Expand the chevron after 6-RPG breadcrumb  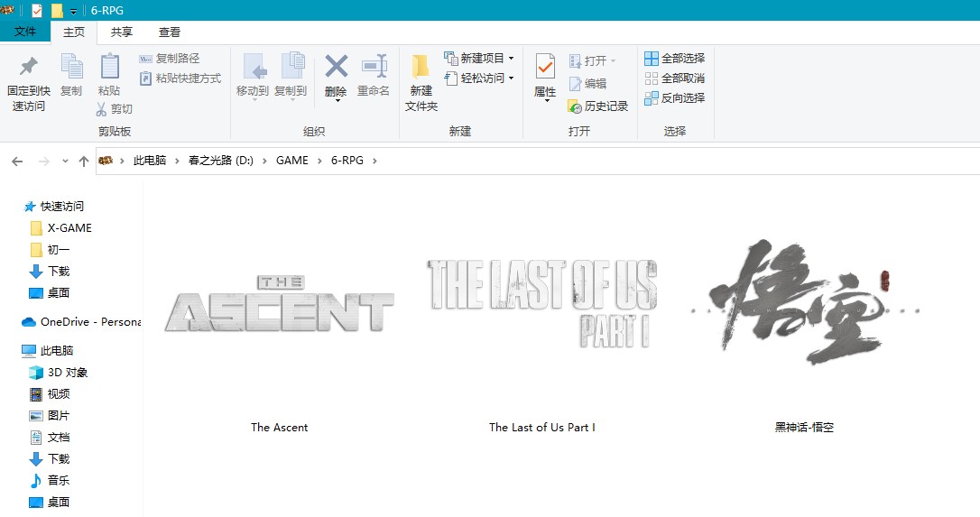pyautogui.click(x=374, y=161)
